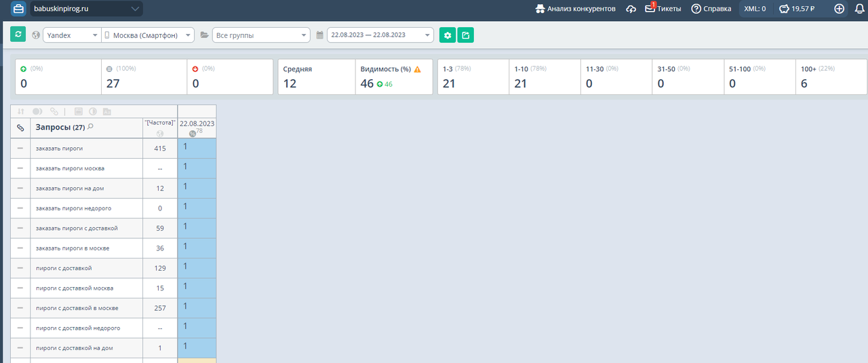Click the overlapping circles table icon
The width and height of the screenshot is (868, 363).
pyautogui.click(x=37, y=111)
